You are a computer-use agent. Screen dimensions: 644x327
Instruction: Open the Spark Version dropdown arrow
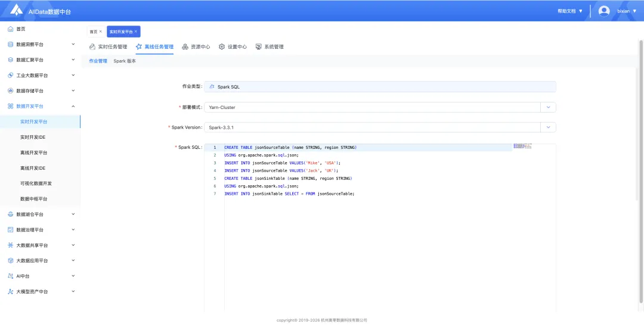[549, 127]
